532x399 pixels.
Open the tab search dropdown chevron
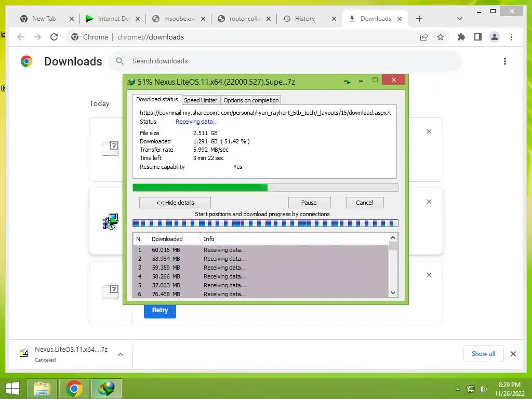(460, 19)
